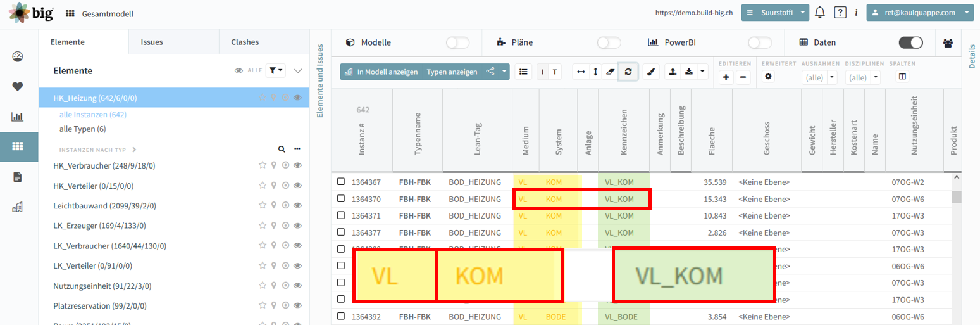The height and width of the screenshot is (325, 980).
Task: Click the target icon on the LK_Erzeuger row
Action: 285,225
